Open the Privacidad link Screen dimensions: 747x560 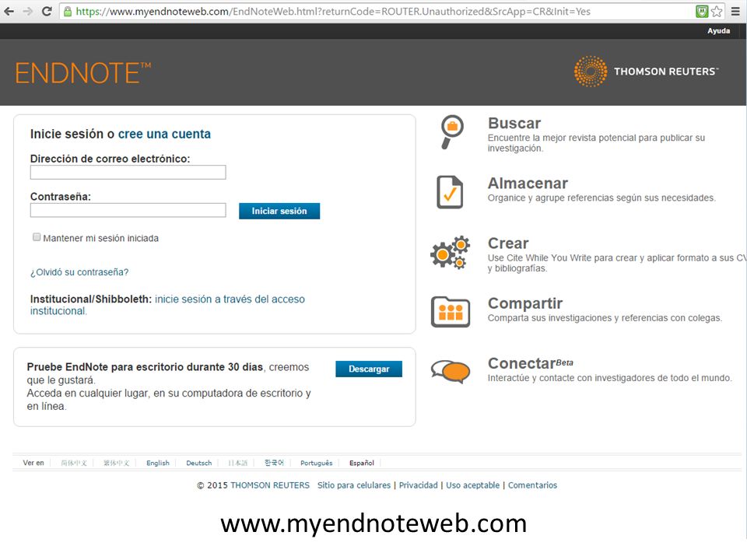click(419, 485)
